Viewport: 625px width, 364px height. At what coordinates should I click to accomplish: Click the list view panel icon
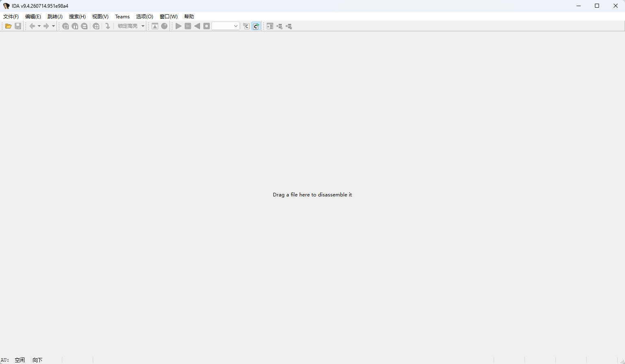[x=270, y=26]
